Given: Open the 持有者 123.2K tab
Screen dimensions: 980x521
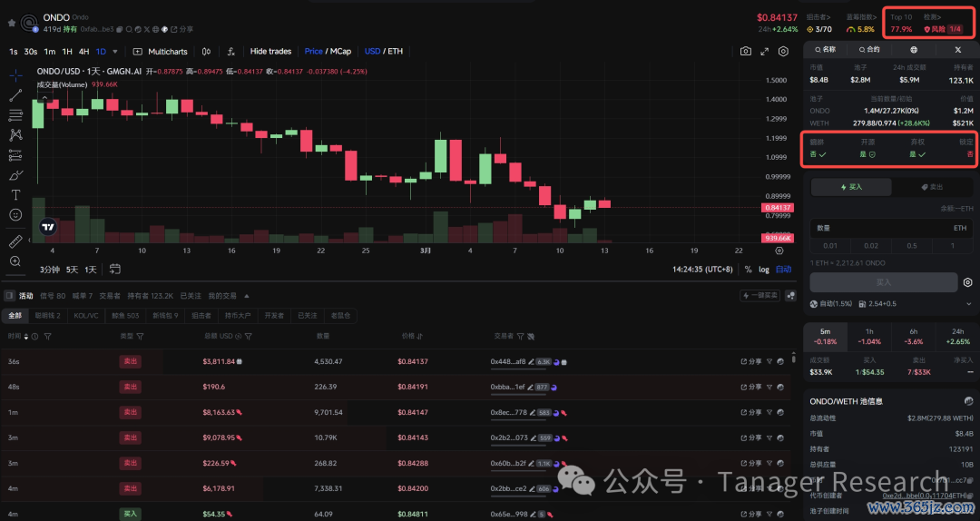Looking at the screenshot, I should point(150,296).
